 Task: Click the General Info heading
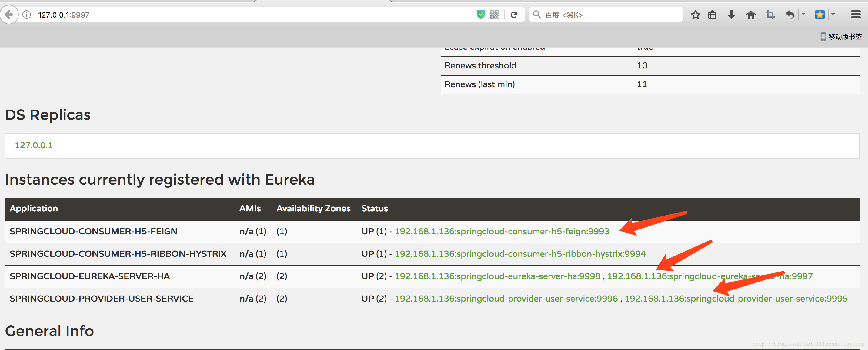pos(49,331)
